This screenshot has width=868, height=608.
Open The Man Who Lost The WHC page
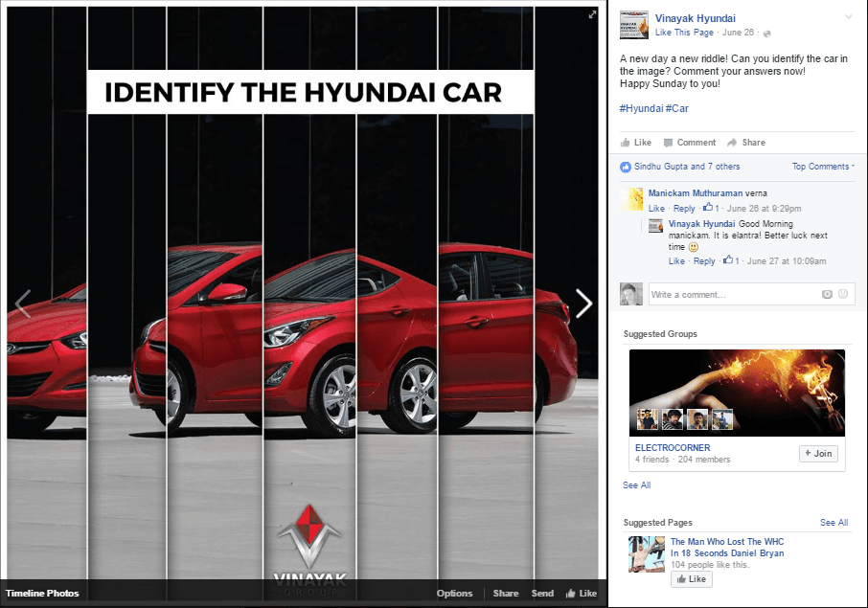(727, 547)
